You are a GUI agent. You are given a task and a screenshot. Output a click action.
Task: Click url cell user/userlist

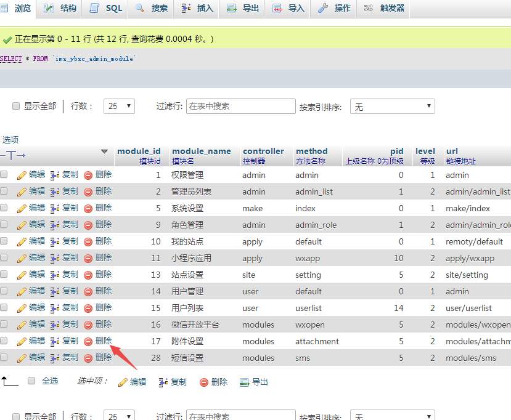point(468,308)
